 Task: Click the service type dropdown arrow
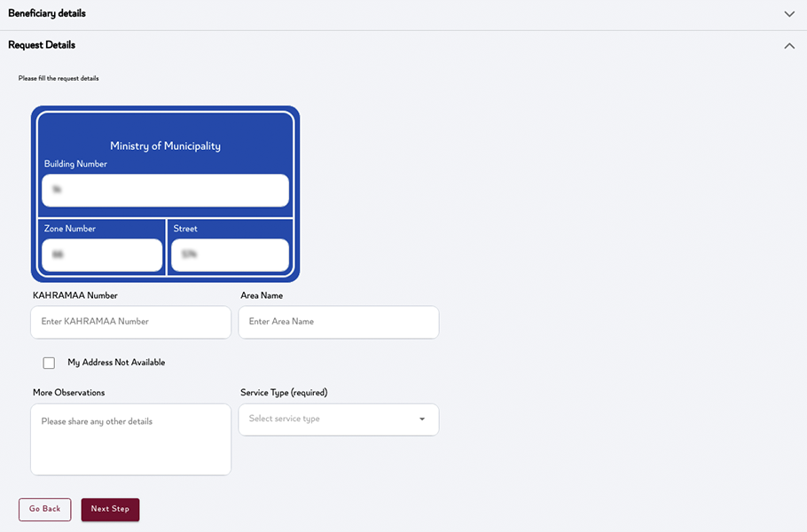tap(422, 419)
